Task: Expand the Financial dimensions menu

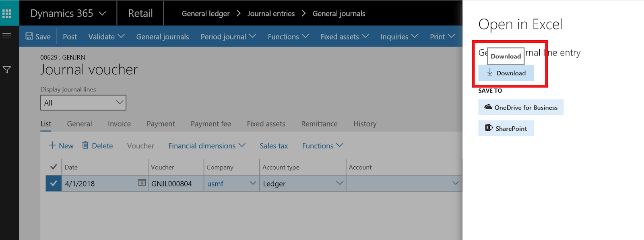Action: (206, 146)
